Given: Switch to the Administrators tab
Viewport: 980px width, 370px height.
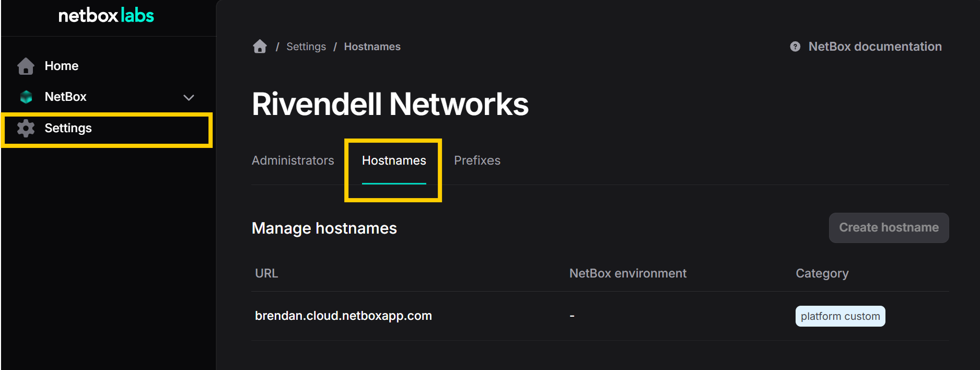Looking at the screenshot, I should [293, 160].
